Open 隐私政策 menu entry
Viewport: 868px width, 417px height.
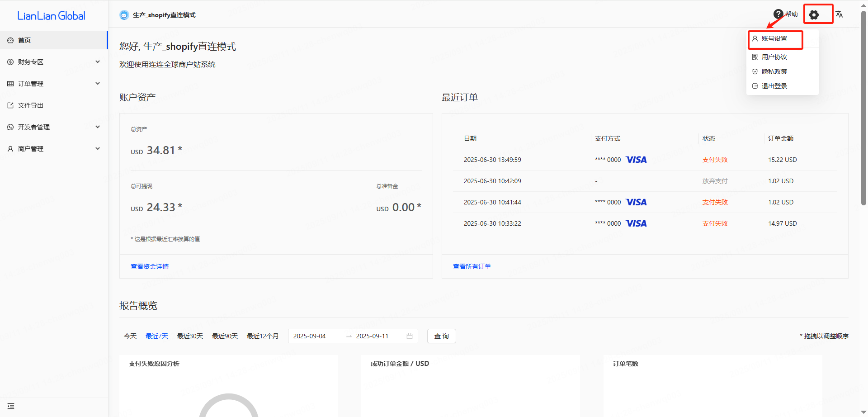point(774,71)
